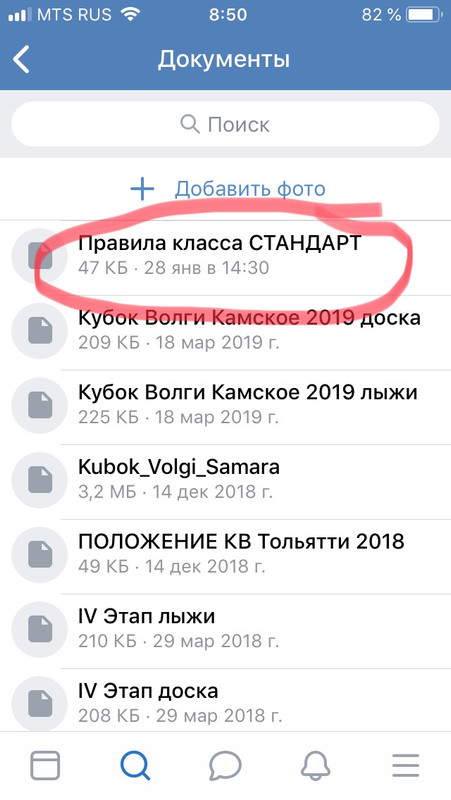Open the search tab magnifier icon

click(135, 765)
